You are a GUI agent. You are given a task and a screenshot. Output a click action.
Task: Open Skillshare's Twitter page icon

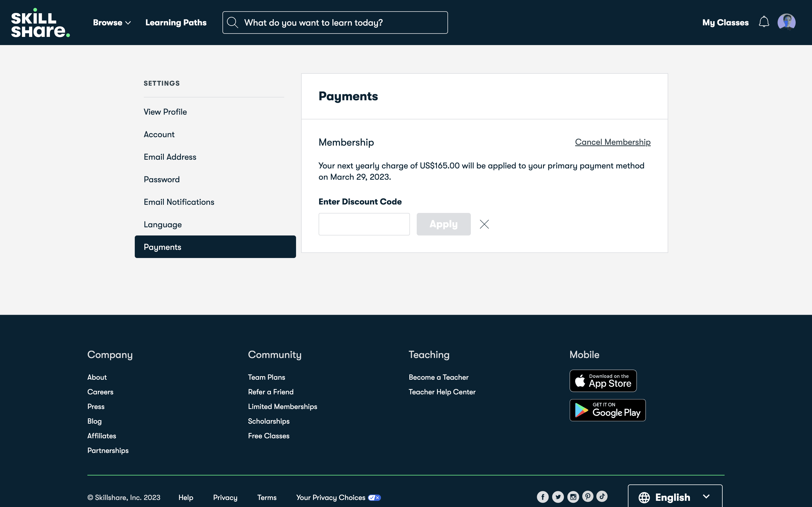(x=558, y=497)
